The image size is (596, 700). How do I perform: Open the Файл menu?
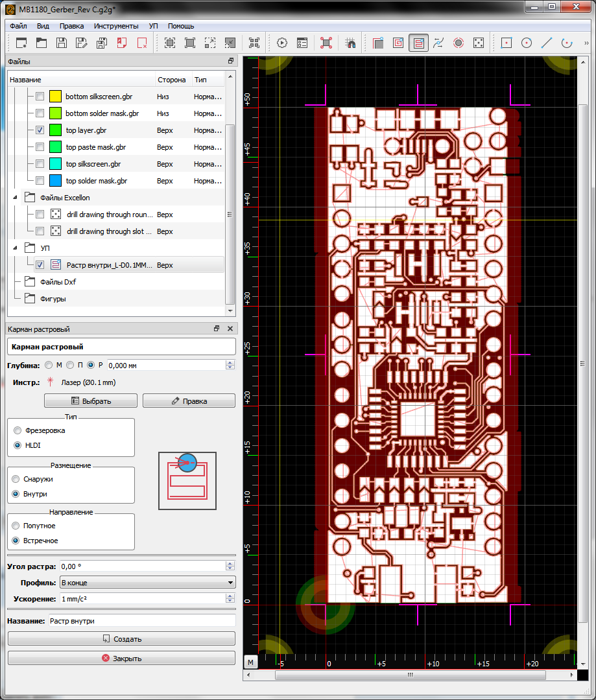pos(18,26)
